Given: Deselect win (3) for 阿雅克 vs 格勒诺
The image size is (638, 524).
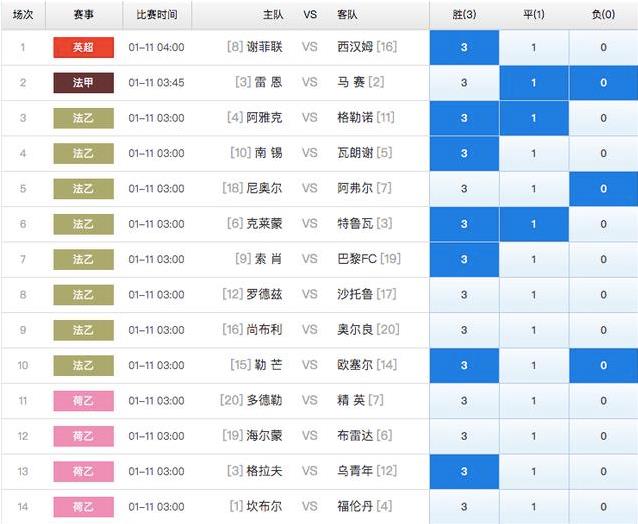Looking at the screenshot, I should [464, 118].
